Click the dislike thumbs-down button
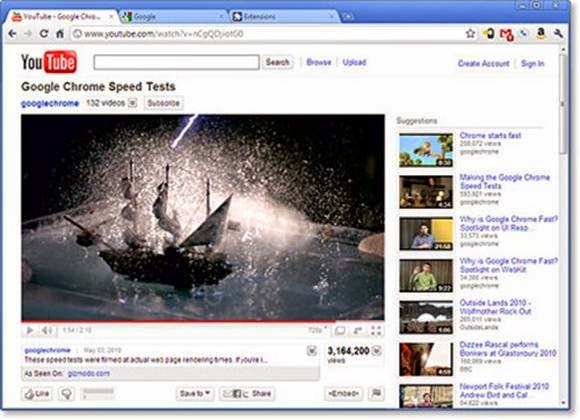Screen dimensions: 580x420 [67, 393]
